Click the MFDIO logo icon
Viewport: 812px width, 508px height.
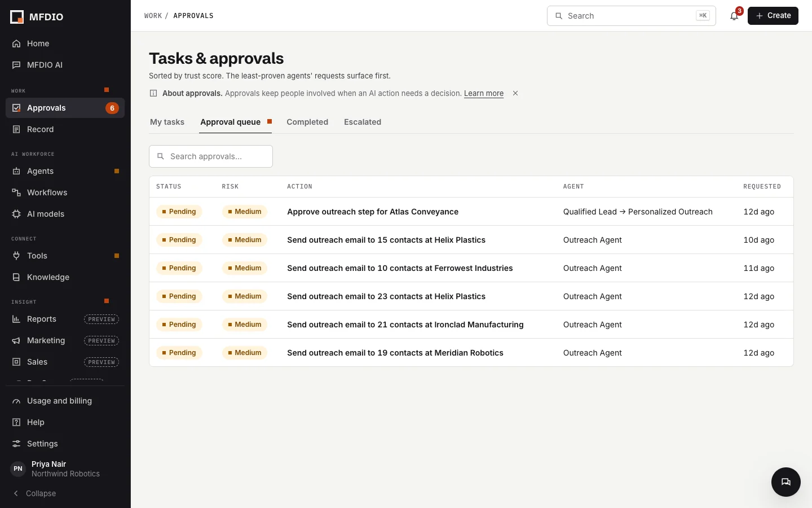click(x=17, y=17)
